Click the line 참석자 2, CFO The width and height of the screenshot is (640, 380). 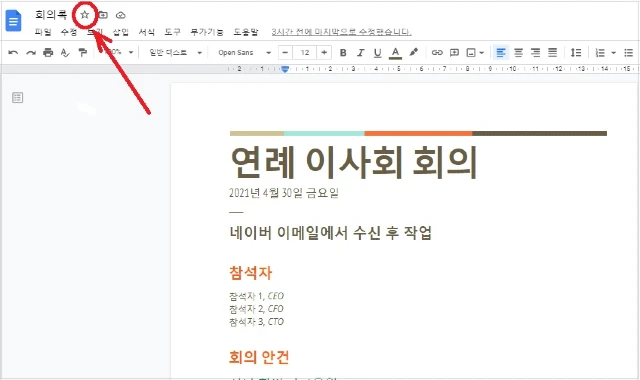pos(256,309)
